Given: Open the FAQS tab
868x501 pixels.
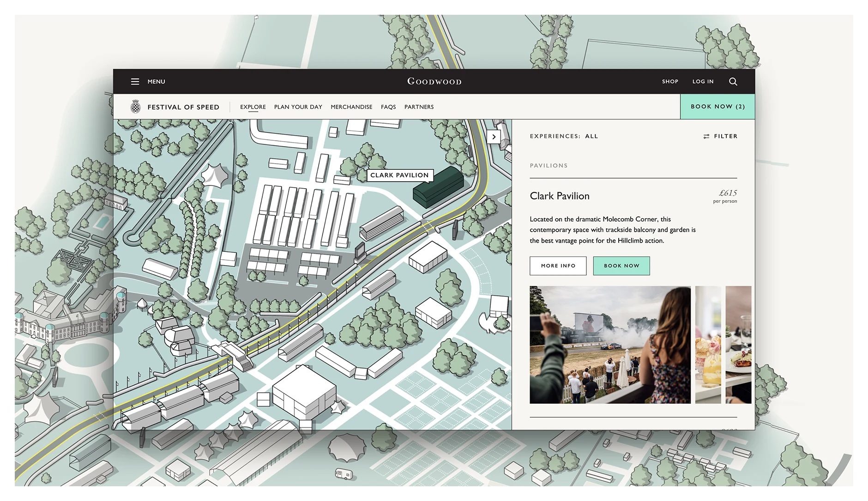Looking at the screenshot, I should tap(388, 107).
